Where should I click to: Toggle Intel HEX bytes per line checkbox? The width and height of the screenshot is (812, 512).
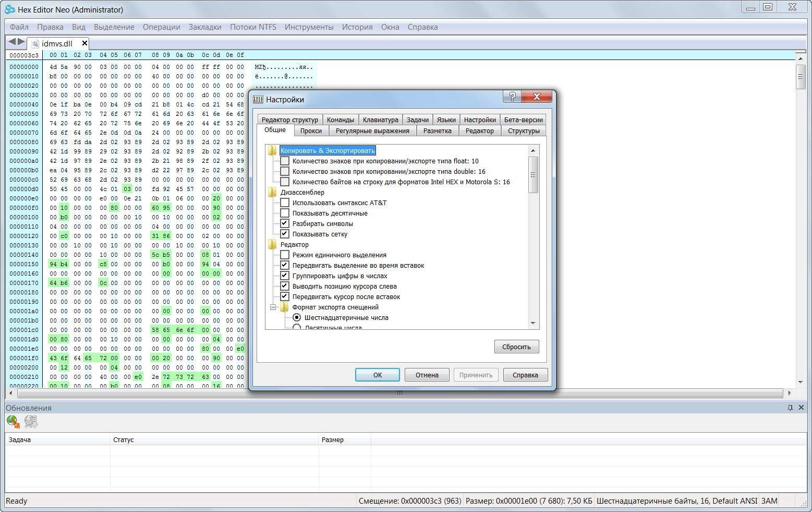pyautogui.click(x=285, y=182)
